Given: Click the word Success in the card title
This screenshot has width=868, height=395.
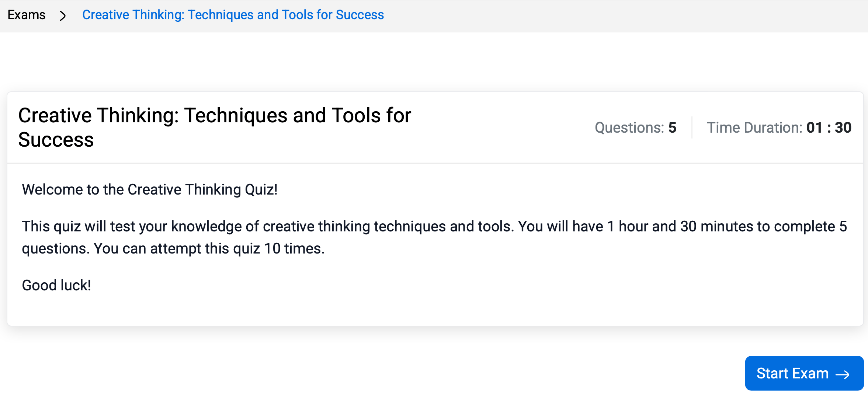Looking at the screenshot, I should coord(56,140).
